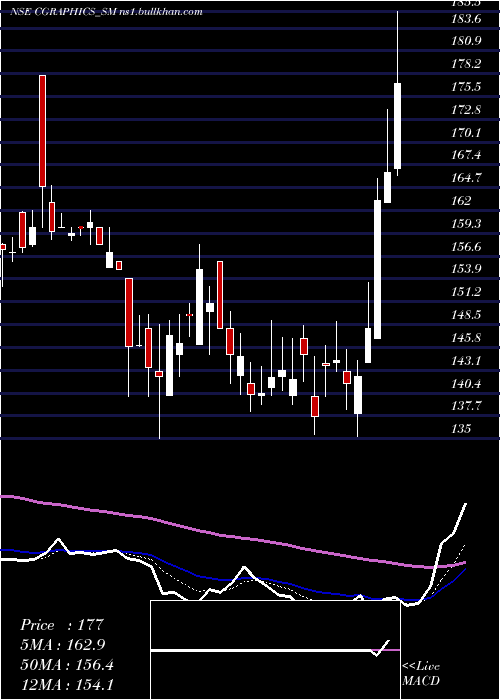Image resolution: width=500 pixels, height=700 pixels.
Task: Click the 183.6 price axis label
Action: click(x=465, y=19)
